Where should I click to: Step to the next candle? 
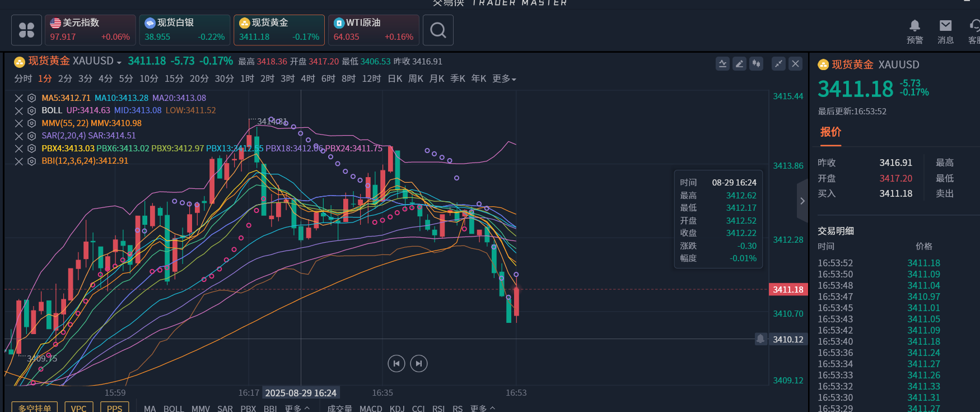pyautogui.click(x=419, y=364)
